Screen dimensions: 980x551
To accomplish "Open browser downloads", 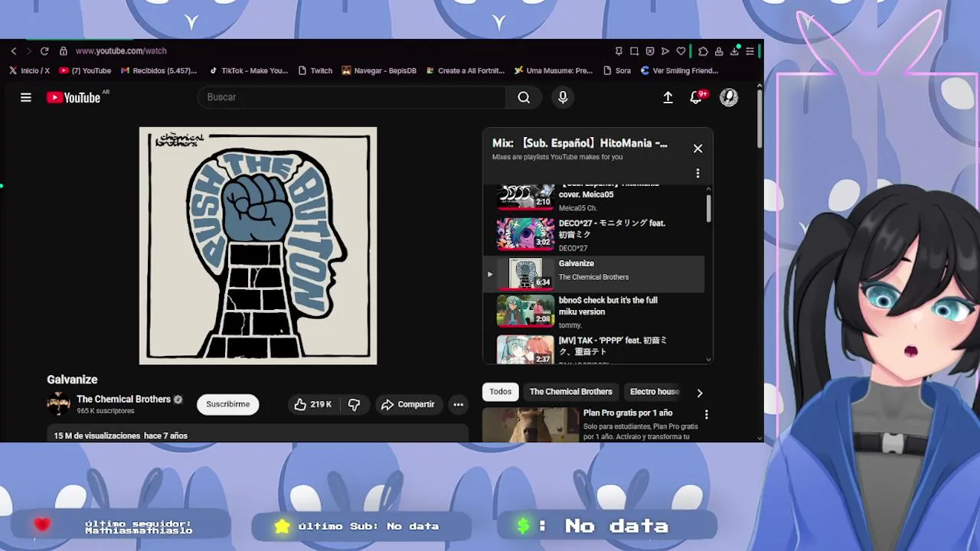I will 734,51.
